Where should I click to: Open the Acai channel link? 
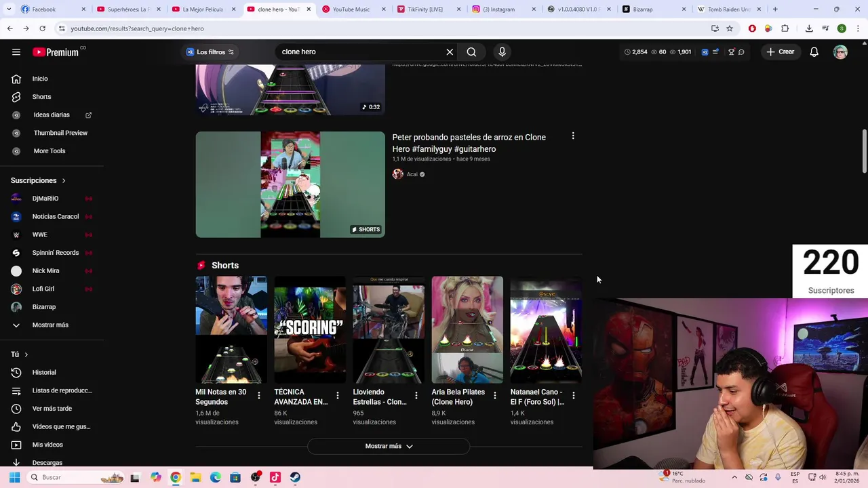(x=412, y=174)
